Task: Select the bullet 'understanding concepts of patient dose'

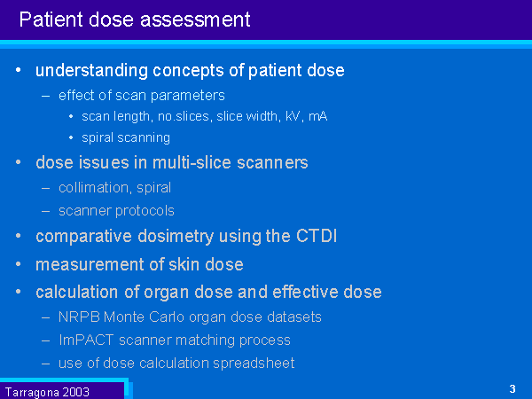Action: pyautogui.click(x=190, y=70)
